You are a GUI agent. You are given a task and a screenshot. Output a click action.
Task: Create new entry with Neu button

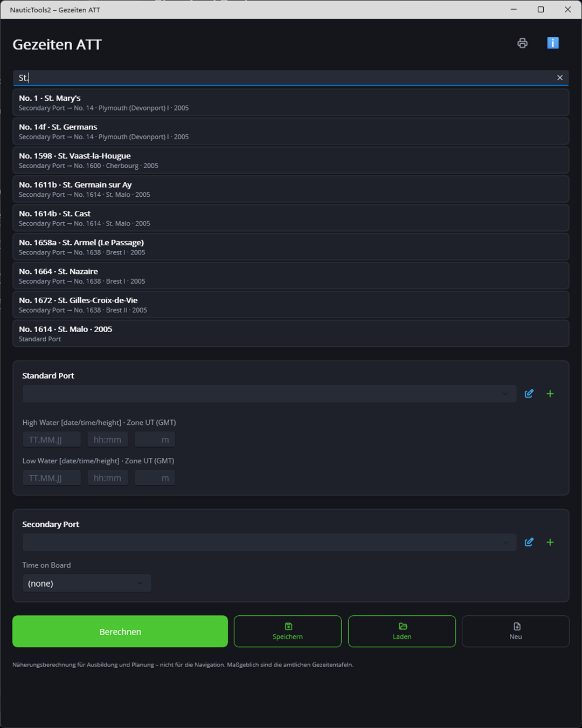[x=516, y=631]
